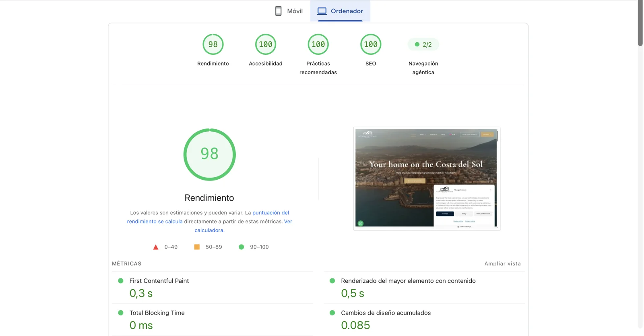Screen dimensions: 644x336
Task: Click the desktop computer icon
Action: point(322,11)
